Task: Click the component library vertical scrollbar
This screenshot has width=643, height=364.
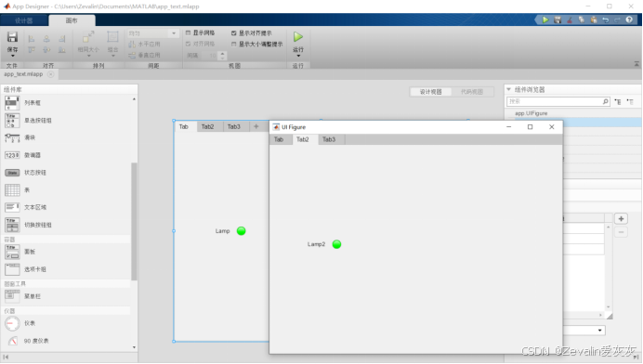Action: coord(134,221)
